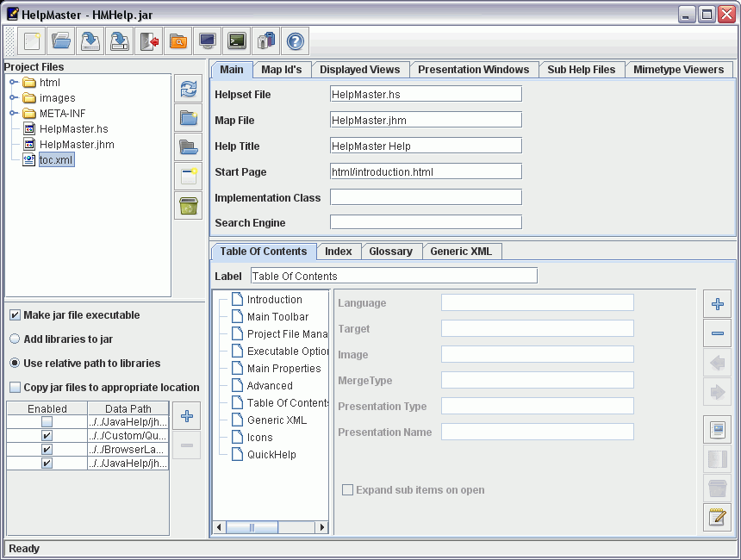
Task: Expand the html folder
Action: [x=14, y=83]
